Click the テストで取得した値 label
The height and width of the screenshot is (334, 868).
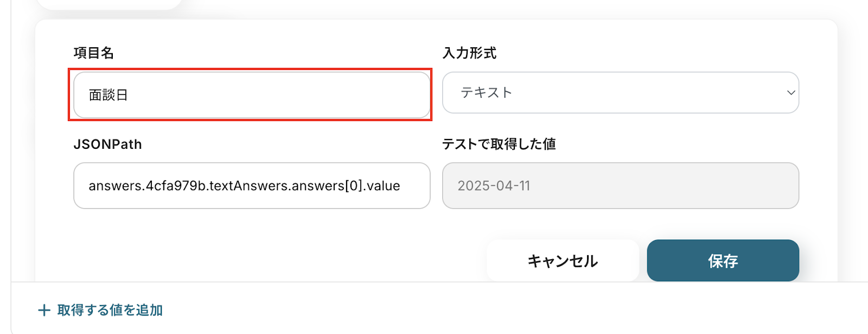point(499,144)
